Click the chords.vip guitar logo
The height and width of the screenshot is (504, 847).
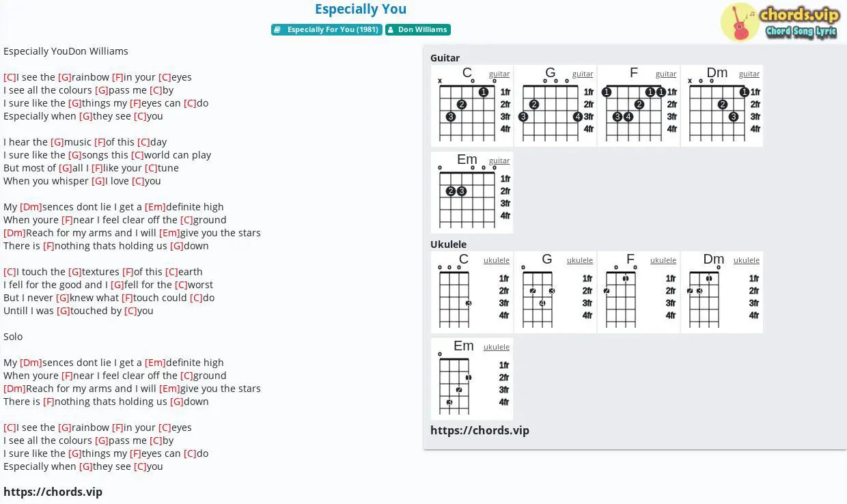coord(779,22)
